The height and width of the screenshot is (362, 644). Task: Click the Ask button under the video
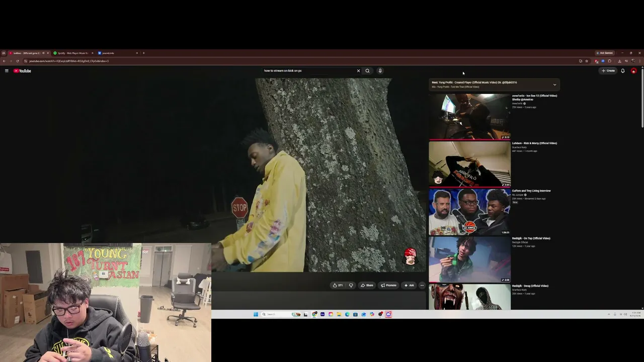click(409, 285)
